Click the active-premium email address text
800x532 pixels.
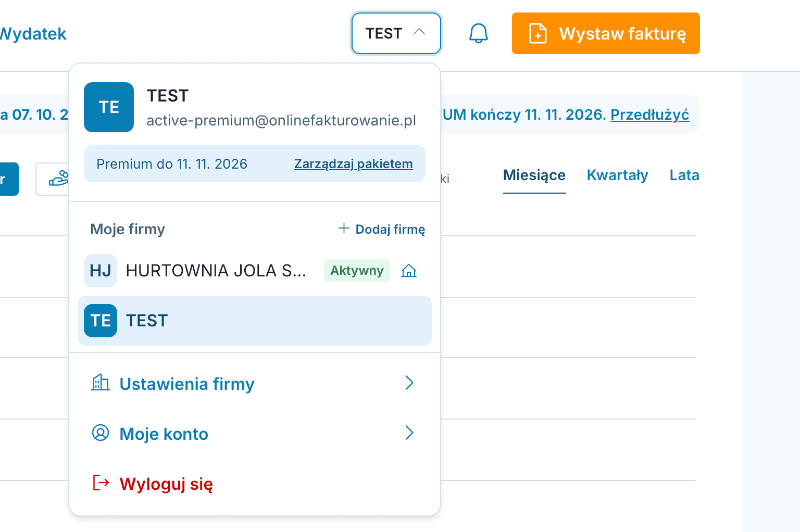(281, 120)
